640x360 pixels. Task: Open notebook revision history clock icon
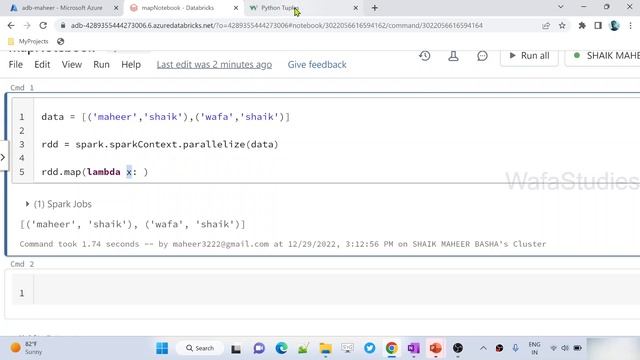pos(424,56)
